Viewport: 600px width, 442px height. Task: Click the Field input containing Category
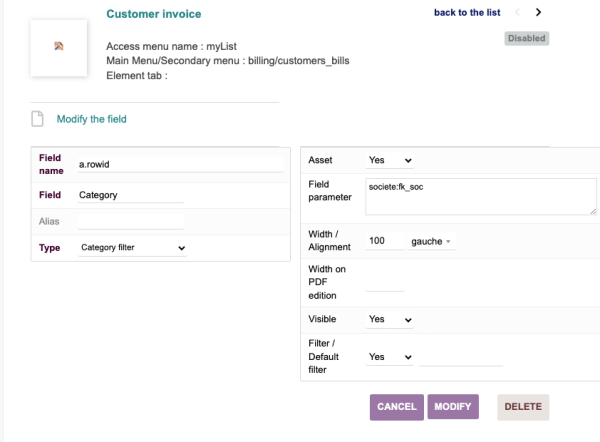point(130,195)
